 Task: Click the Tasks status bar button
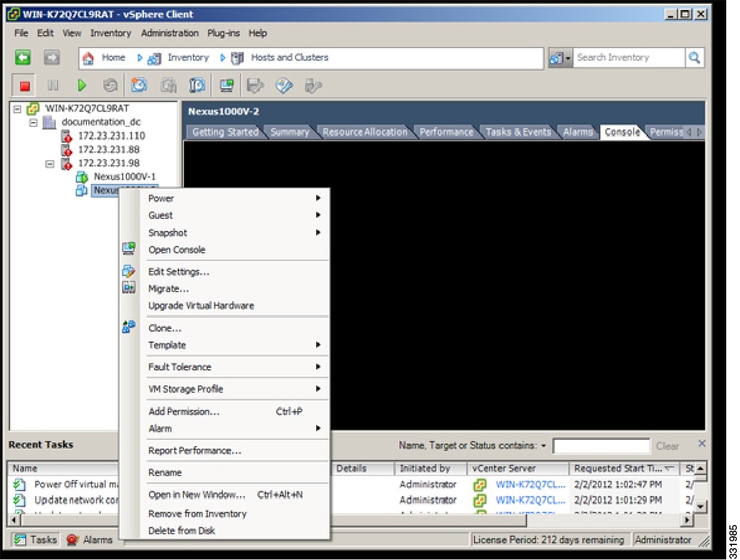pos(36,539)
